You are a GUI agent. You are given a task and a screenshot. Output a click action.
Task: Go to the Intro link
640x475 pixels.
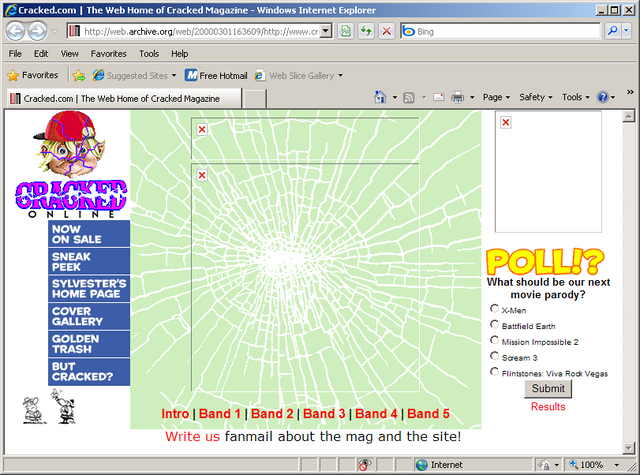175,414
